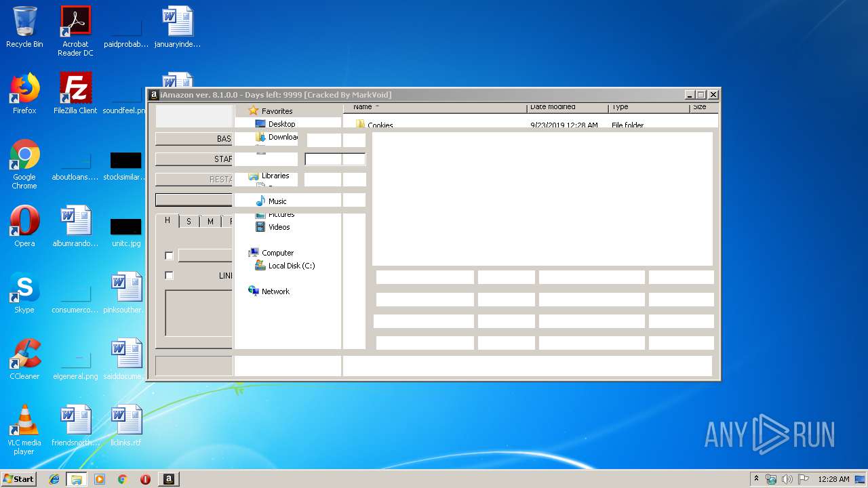Select Favorites in the navigation pane
868x488 pixels.
tap(270, 111)
